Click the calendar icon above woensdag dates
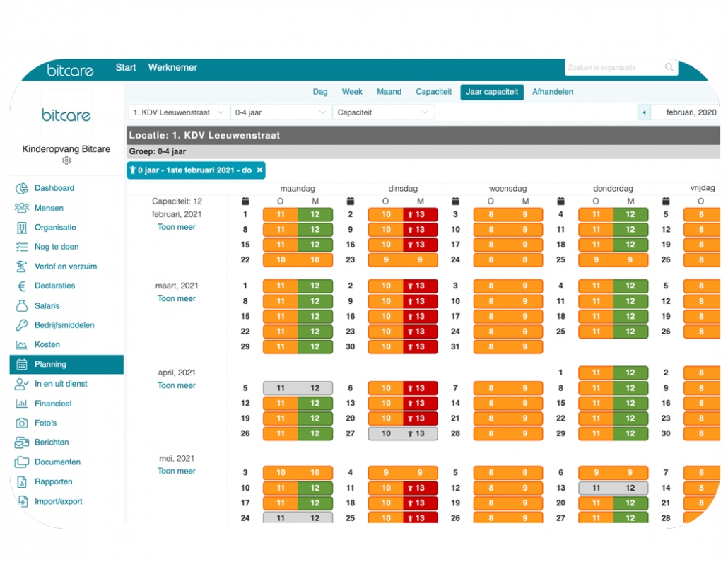The height and width of the screenshot is (562, 728). coord(455,201)
